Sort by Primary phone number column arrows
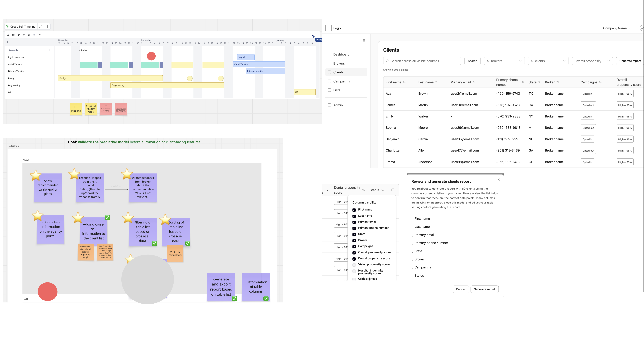The width and height of the screenshot is (644, 348). coord(523,82)
